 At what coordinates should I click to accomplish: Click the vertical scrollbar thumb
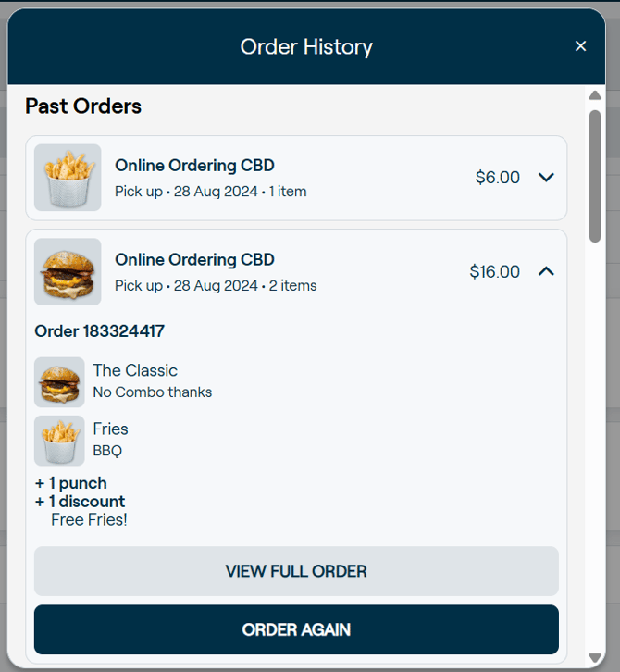595,176
